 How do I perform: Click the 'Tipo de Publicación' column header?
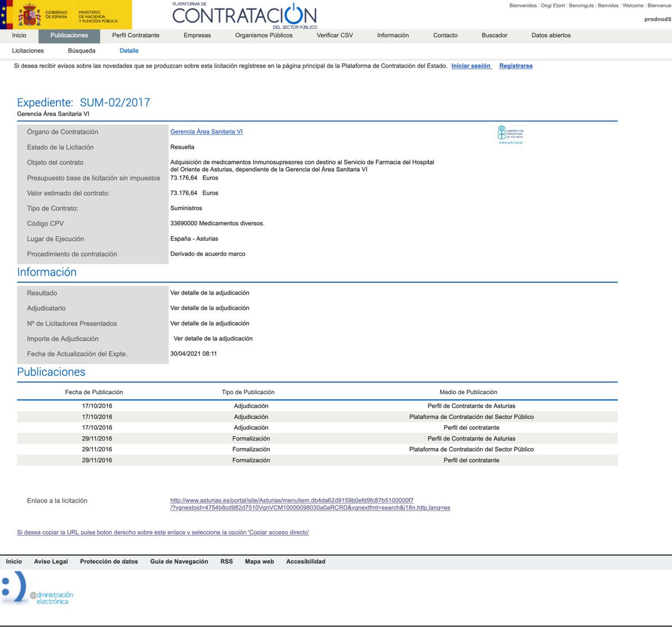pyautogui.click(x=248, y=392)
